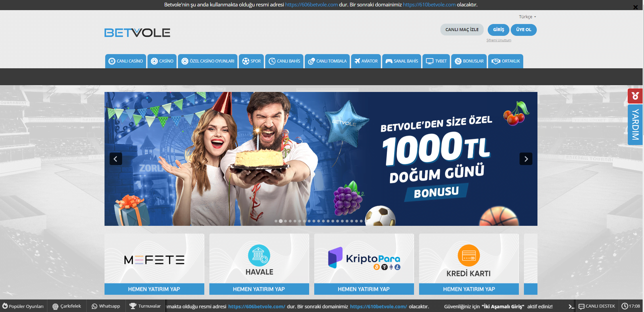Click the red medal icon on right edge
The height and width of the screenshot is (312, 644).
tap(635, 96)
